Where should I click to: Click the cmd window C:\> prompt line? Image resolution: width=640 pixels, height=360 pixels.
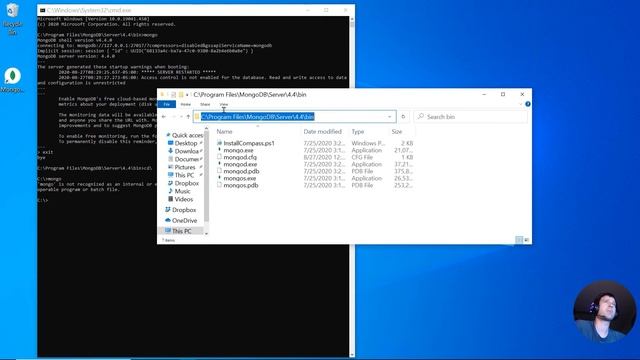42,200
